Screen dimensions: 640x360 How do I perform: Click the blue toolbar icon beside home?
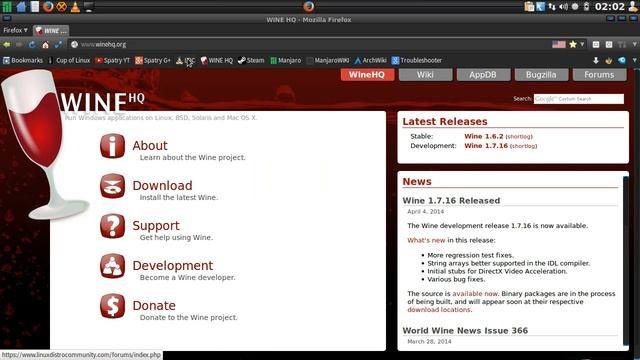(x=58, y=44)
